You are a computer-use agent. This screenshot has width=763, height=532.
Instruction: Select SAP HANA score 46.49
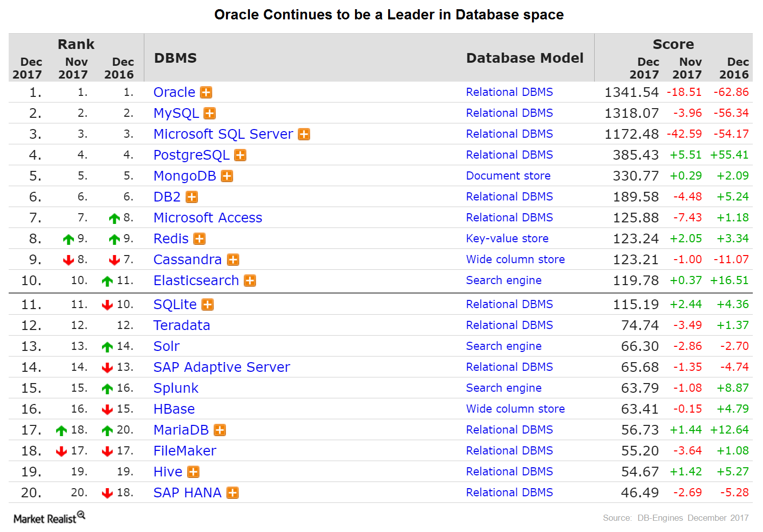coord(640,493)
